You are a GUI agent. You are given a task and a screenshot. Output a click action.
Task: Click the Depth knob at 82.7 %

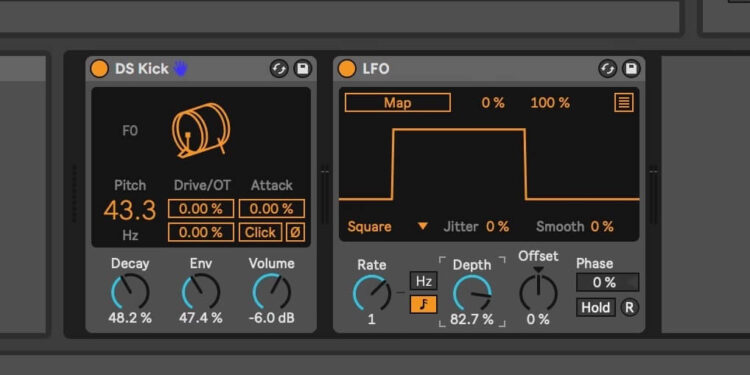pos(472,293)
